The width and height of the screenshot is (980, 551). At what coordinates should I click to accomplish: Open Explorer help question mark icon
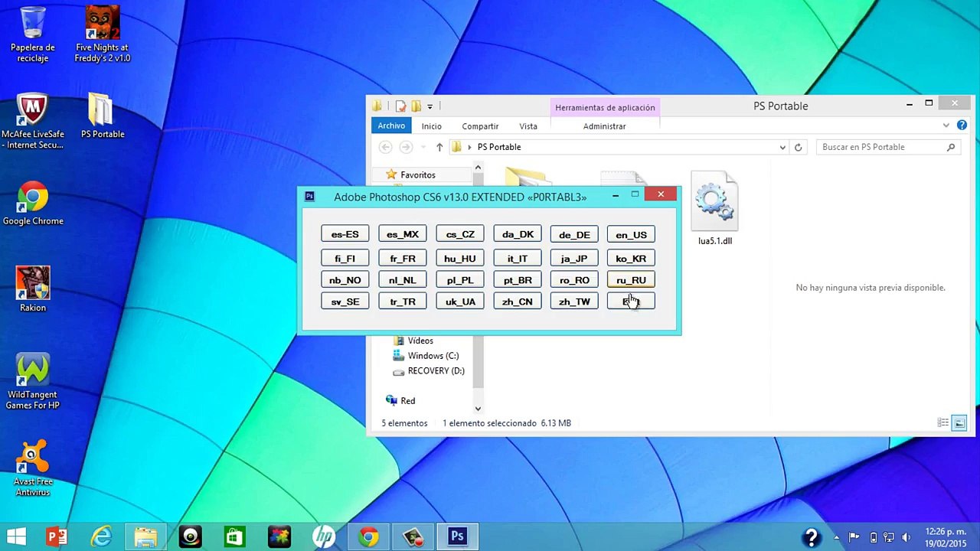point(962,126)
